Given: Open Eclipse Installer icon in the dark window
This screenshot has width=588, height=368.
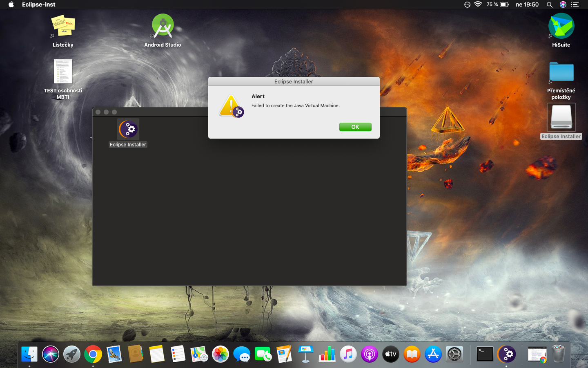Looking at the screenshot, I should (128, 129).
